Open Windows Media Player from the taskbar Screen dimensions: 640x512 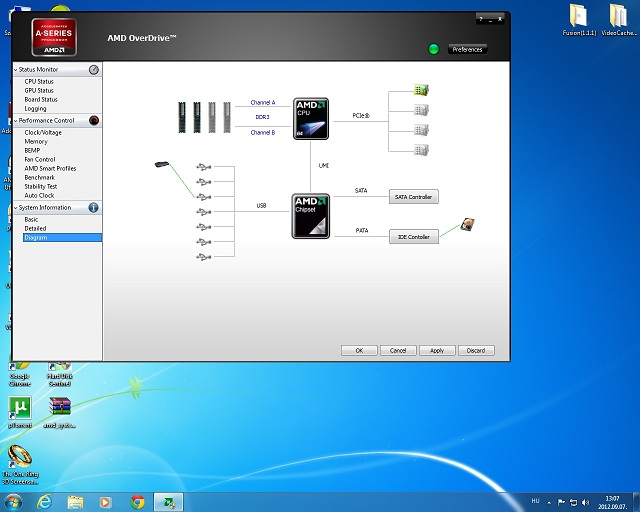[x=106, y=502]
